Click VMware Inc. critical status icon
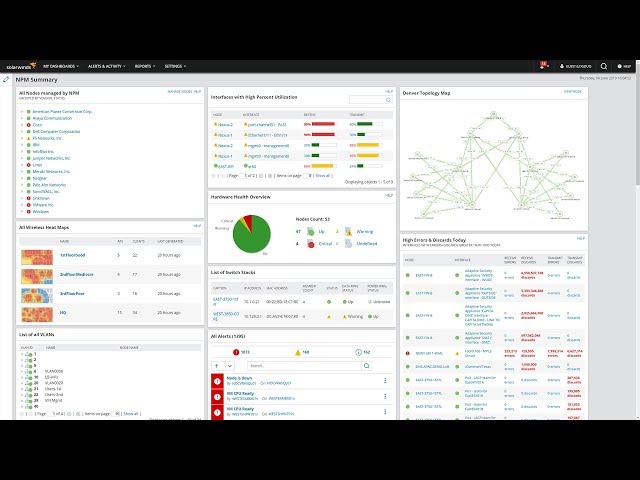 (29, 205)
